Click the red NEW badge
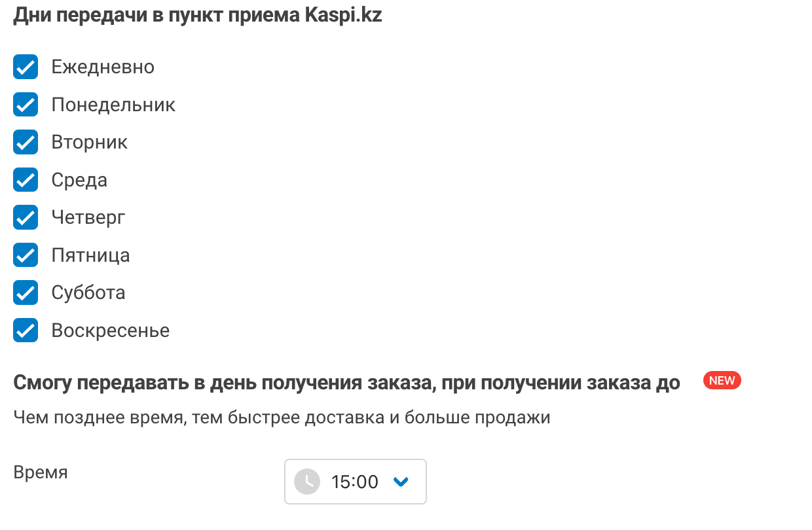The height and width of the screenshot is (530, 812). coord(722,381)
